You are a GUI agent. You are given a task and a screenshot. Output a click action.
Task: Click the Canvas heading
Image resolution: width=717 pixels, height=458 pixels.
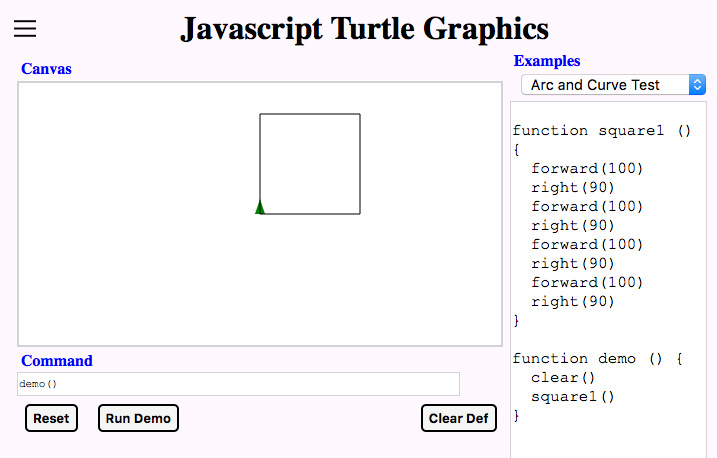[46, 69]
